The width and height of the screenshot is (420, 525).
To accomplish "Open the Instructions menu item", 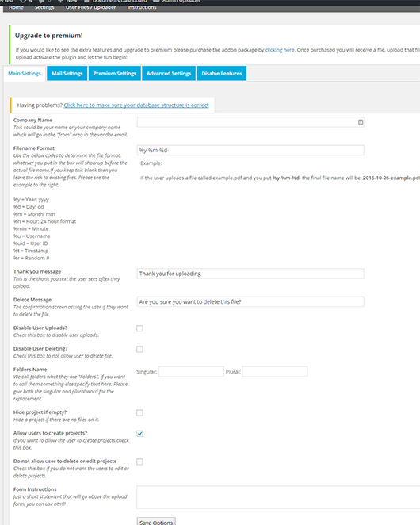I will coord(142,7).
